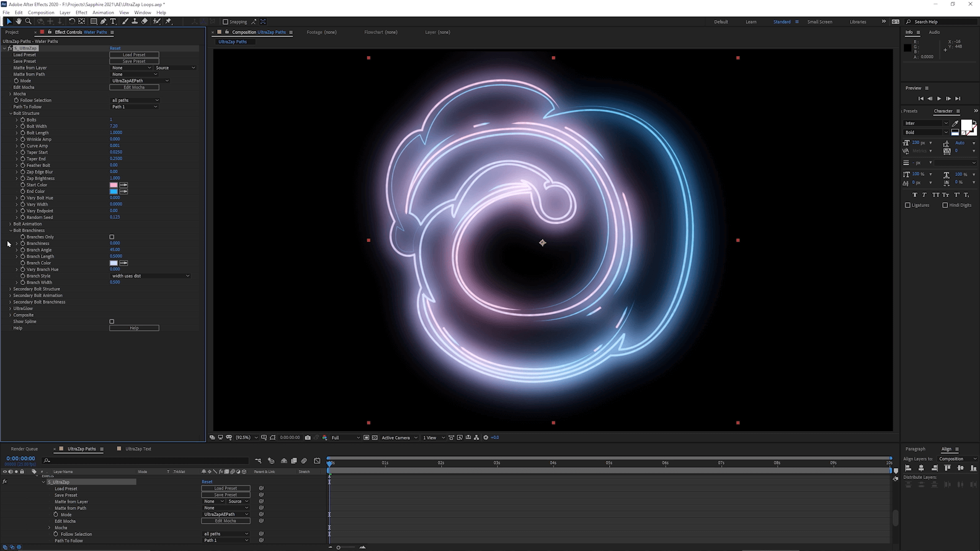Screen dimensions: 980x551
Task: Enable the Show Spline checkbox
Action: tap(112, 321)
